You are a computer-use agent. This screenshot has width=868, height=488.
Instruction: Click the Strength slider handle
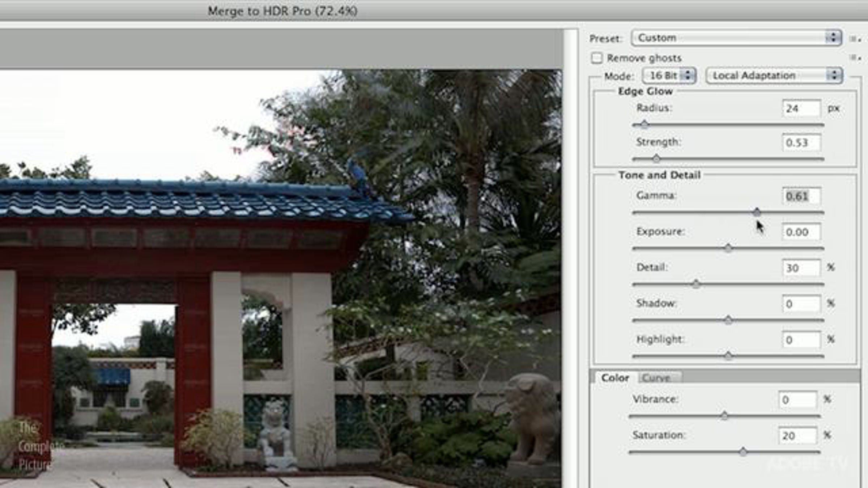click(x=656, y=158)
